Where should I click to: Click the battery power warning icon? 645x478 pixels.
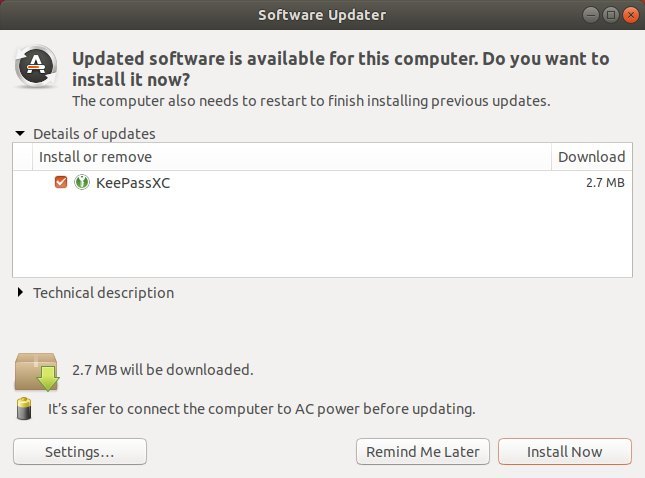[24, 408]
